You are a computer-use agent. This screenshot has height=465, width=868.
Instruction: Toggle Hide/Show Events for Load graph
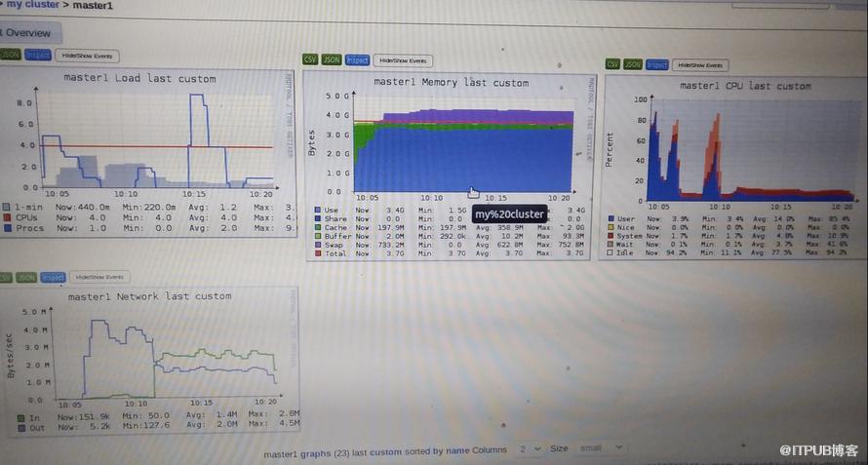[x=87, y=56]
